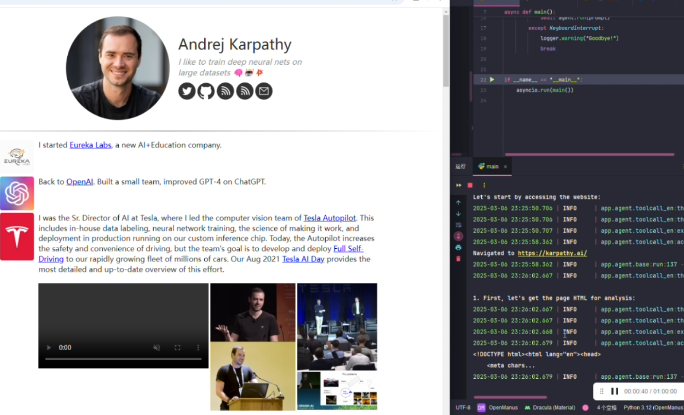Click the console's horizontal scrollbar
The width and height of the screenshot is (684, 415).
[x=510, y=398]
